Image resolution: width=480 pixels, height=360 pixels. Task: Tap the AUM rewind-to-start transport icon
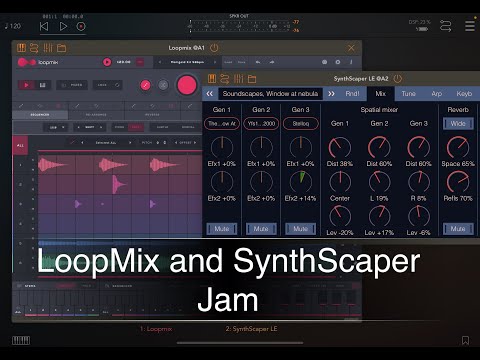pyautogui.click(x=44, y=26)
